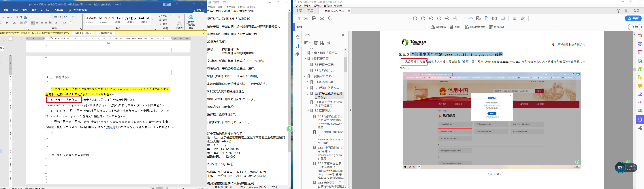This screenshot has width=644, height=189.
Task: Click the Word character border icon
Action: [x=26, y=17]
